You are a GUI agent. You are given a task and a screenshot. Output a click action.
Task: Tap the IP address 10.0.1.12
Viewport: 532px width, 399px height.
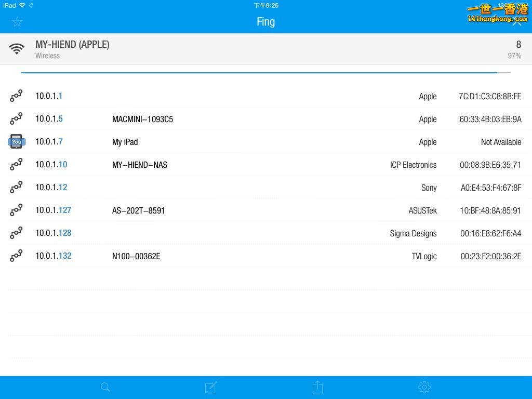[51, 188]
